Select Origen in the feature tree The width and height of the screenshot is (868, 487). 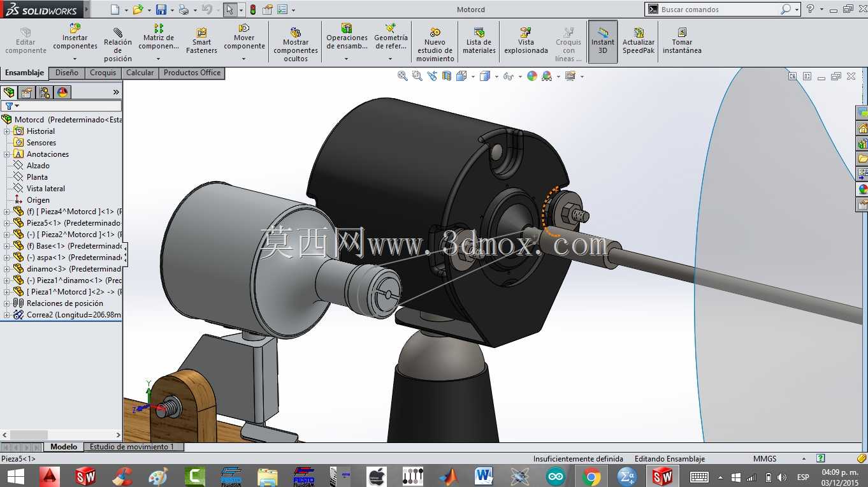tap(38, 200)
